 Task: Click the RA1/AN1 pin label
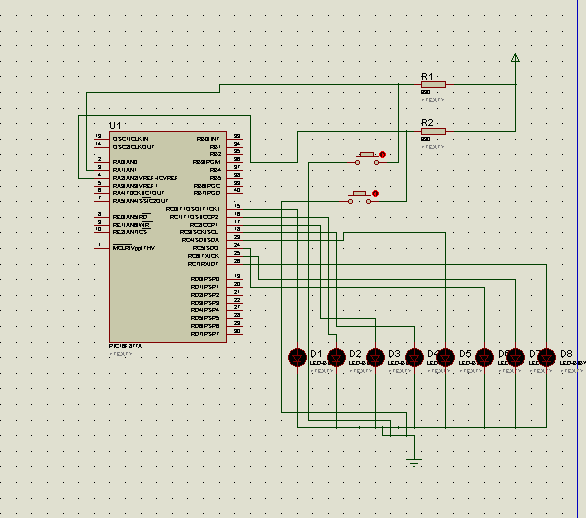pos(125,170)
